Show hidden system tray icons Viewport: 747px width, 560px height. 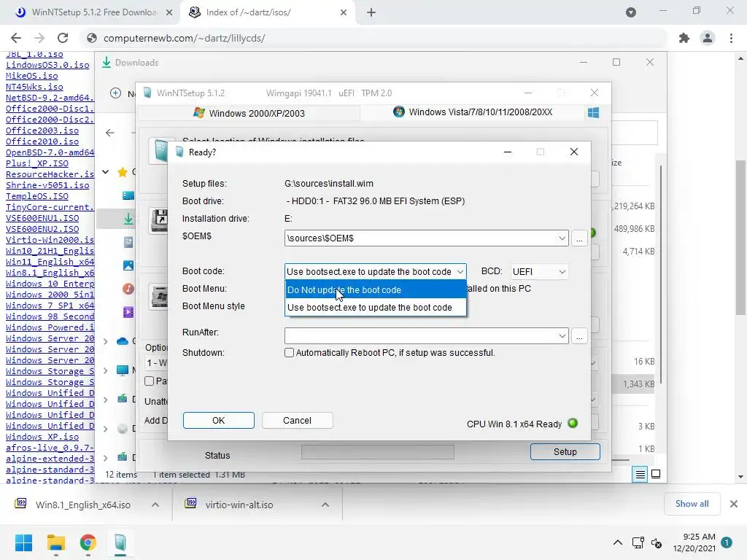pyautogui.click(x=617, y=542)
